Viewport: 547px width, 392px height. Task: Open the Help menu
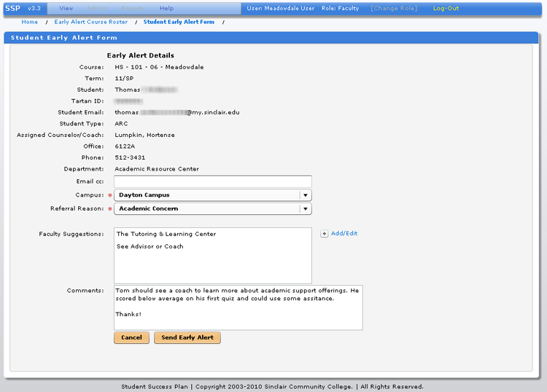coord(166,8)
